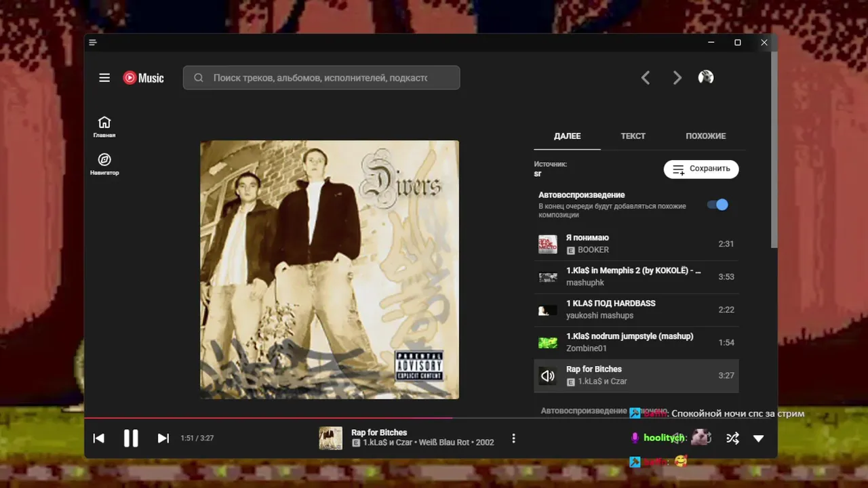
Task: Click Zombine01 artist name
Action: coord(587,348)
